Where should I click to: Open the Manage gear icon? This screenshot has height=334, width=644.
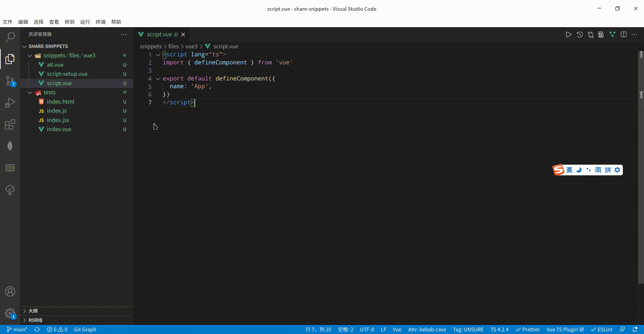click(10, 314)
